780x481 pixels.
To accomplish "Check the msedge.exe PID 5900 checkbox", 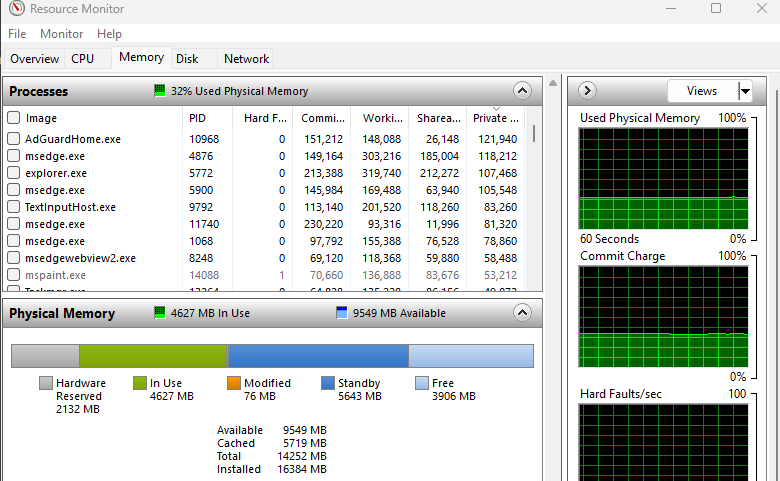I will click(13, 190).
